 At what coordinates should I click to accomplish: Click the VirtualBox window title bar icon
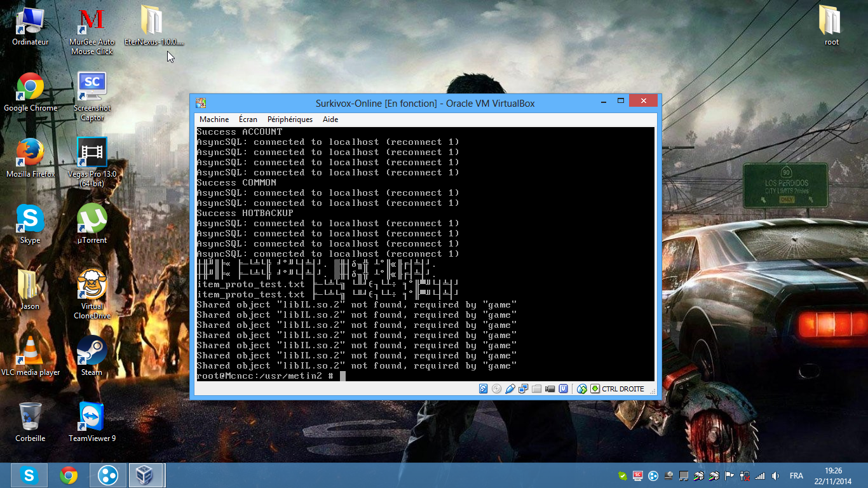(x=201, y=103)
